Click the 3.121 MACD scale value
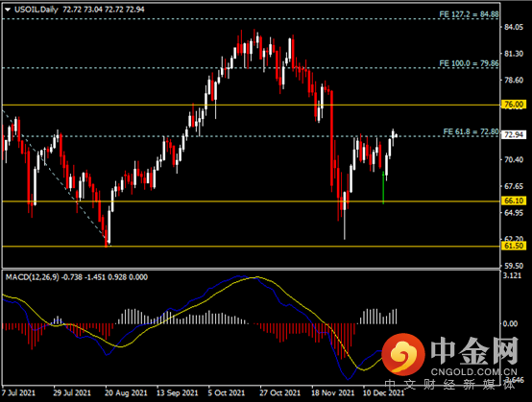 [512, 276]
